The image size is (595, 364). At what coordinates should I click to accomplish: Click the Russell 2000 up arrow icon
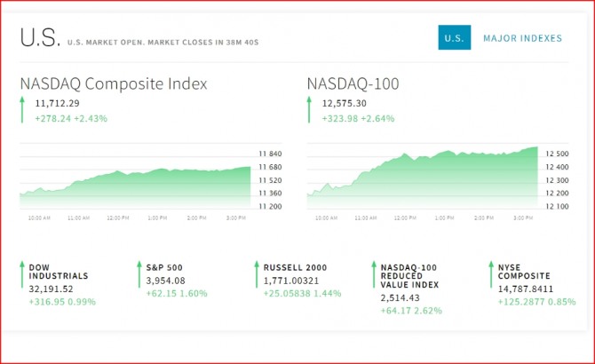tap(256, 275)
